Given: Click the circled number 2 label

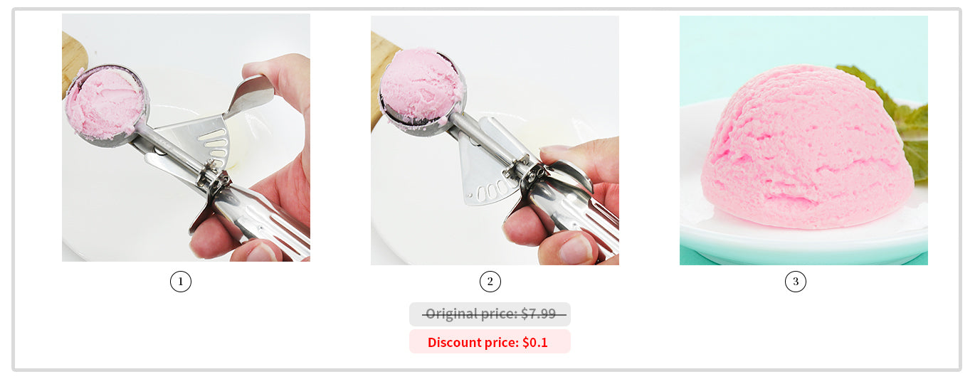Looking at the screenshot, I should point(490,282).
